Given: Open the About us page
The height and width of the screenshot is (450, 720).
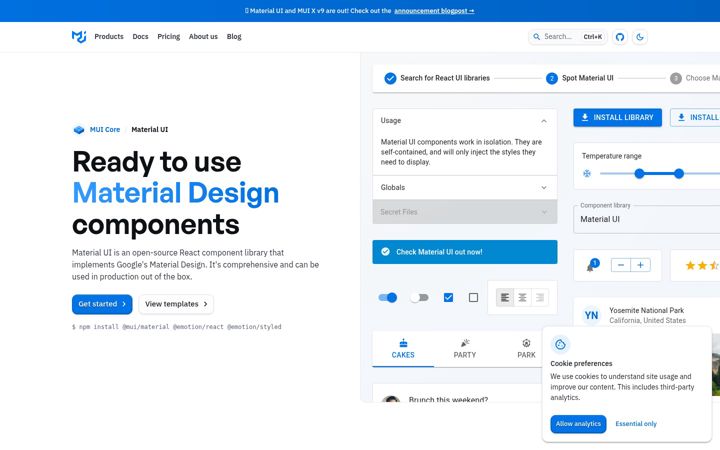Looking at the screenshot, I should point(203,36).
